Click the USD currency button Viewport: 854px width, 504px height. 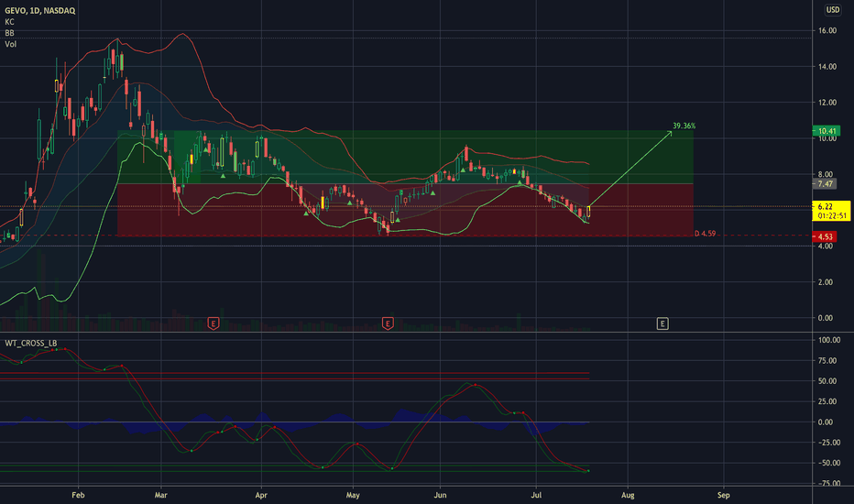[833, 10]
